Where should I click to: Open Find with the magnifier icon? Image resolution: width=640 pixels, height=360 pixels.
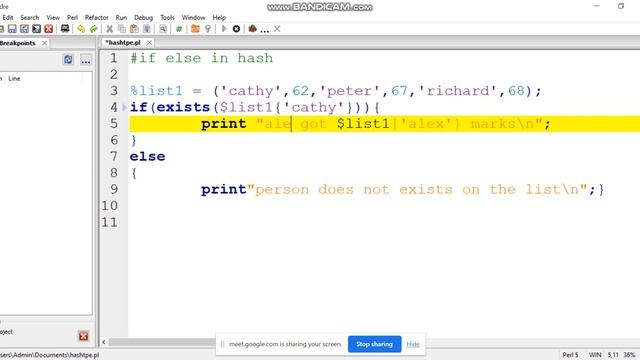pyautogui.click(x=163, y=29)
